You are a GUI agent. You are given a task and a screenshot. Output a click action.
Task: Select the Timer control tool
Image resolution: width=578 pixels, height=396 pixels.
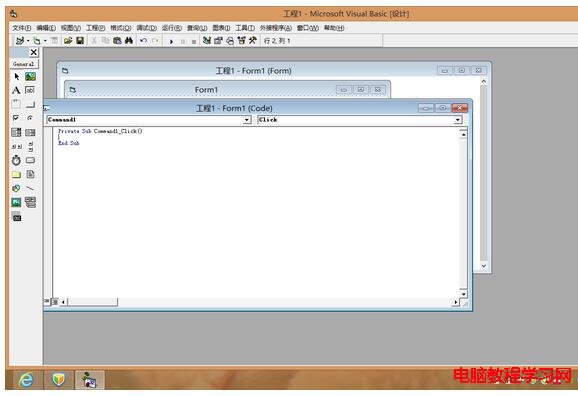tap(16, 160)
